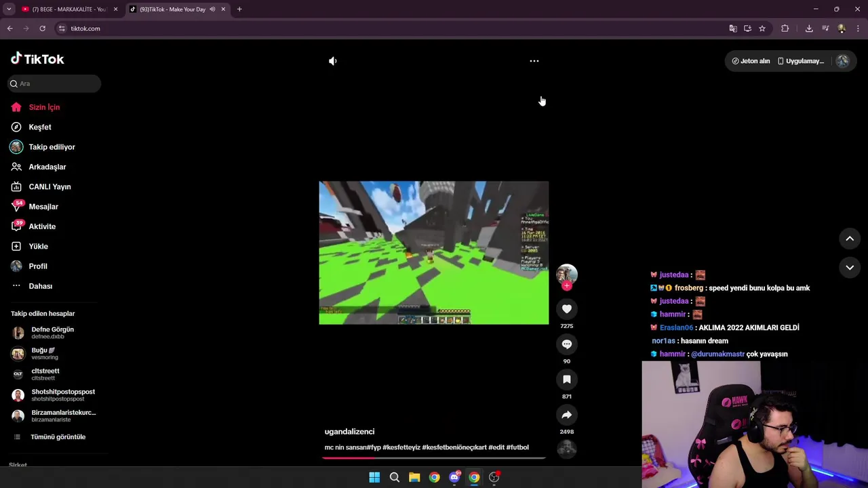Mute the TikTok video sound
This screenshot has height=488, width=868.
[x=333, y=61]
